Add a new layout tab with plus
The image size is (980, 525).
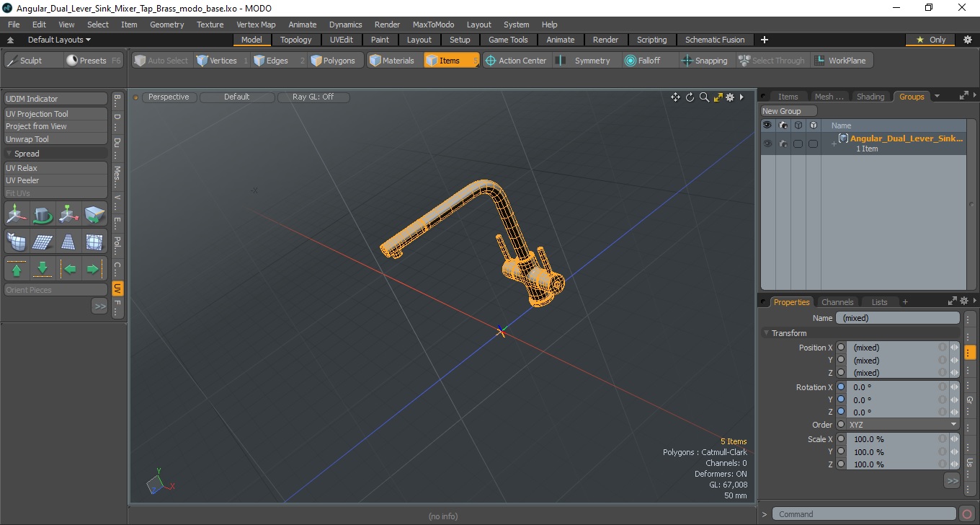pyautogui.click(x=765, y=40)
